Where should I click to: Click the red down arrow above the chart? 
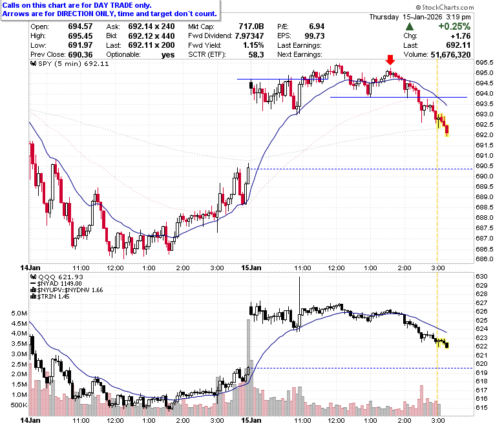pyautogui.click(x=390, y=60)
